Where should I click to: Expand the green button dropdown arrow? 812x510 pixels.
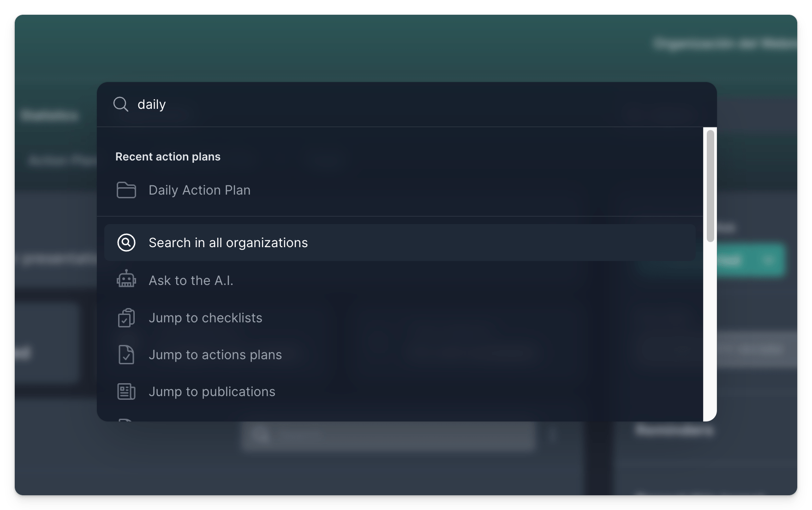coord(768,261)
